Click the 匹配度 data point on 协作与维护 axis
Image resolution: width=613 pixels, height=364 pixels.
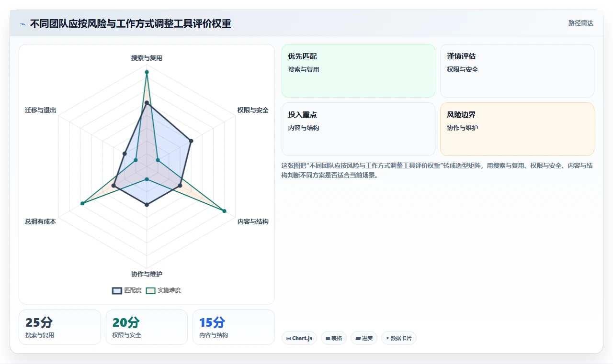(147, 205)
